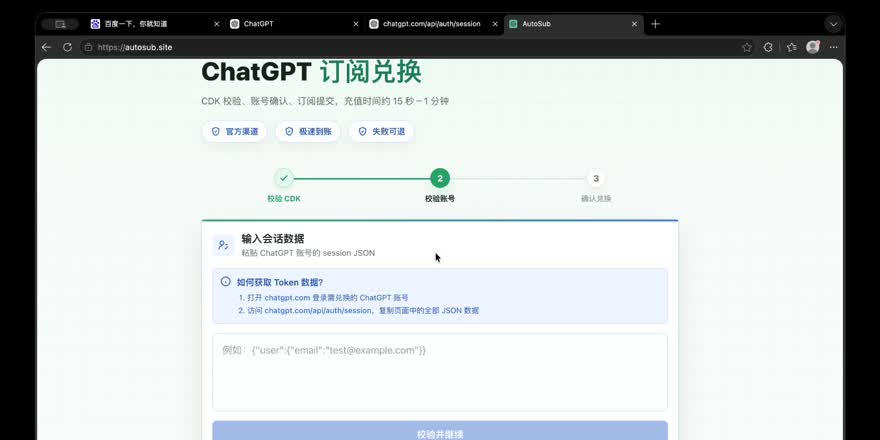Viewport: 880px width, 440px height.
Task: Close the chatgpt.com/api/auth/session tab
Action: 495,24
